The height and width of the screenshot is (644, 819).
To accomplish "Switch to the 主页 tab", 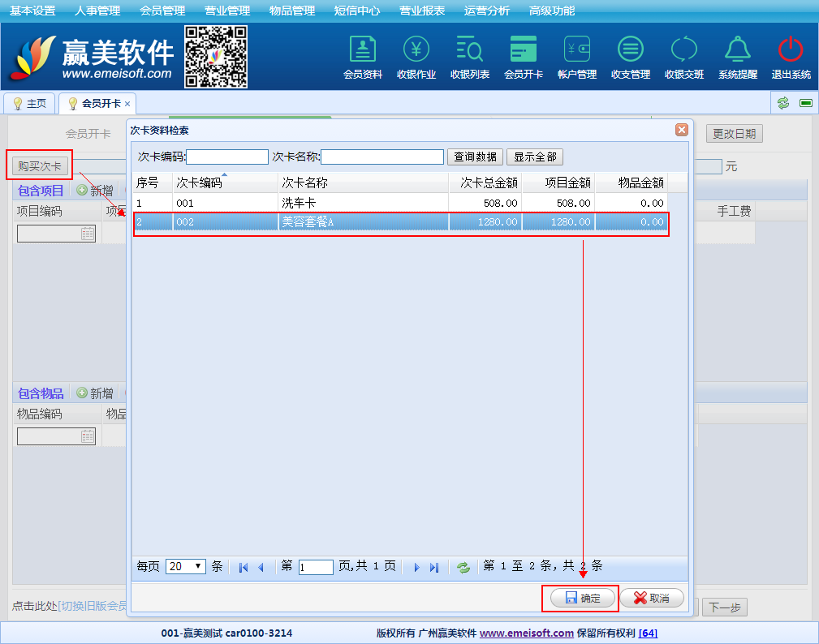I will [x=30, y=104].
